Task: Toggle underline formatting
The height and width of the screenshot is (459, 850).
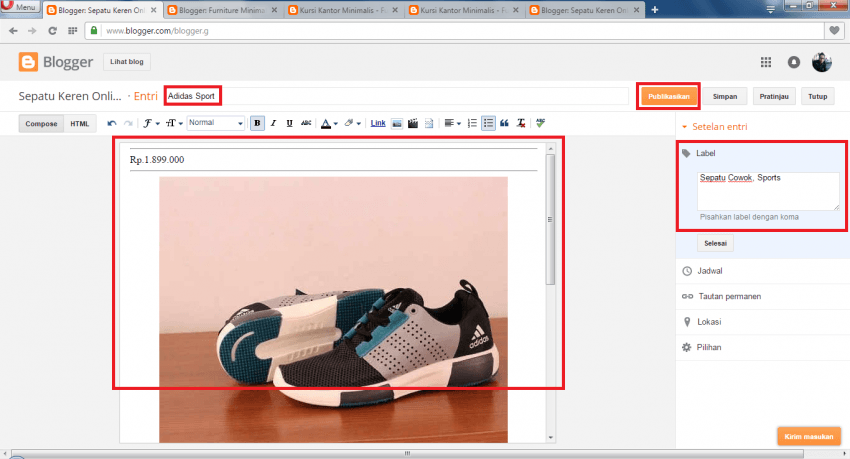Action: coord(289,123)
